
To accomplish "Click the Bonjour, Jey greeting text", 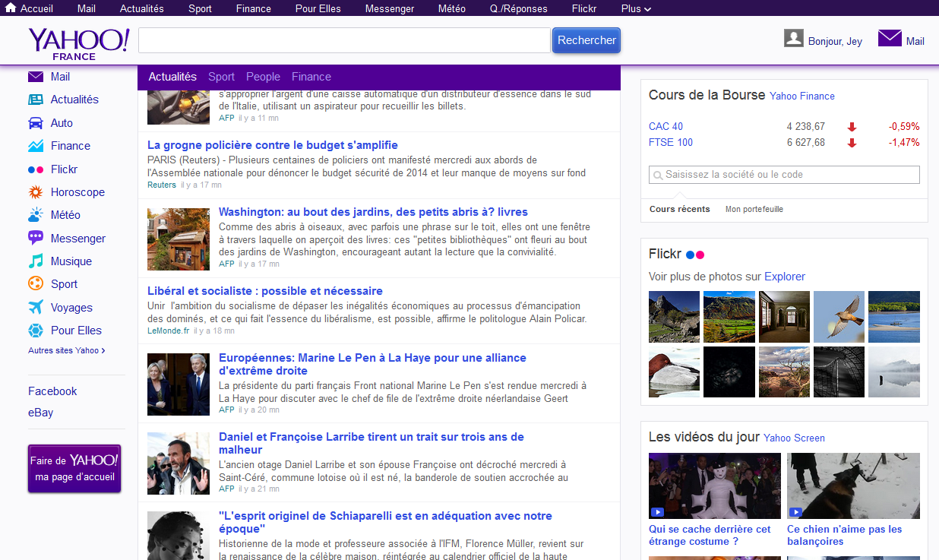I will pyautogui.click(x=835, y=42).
